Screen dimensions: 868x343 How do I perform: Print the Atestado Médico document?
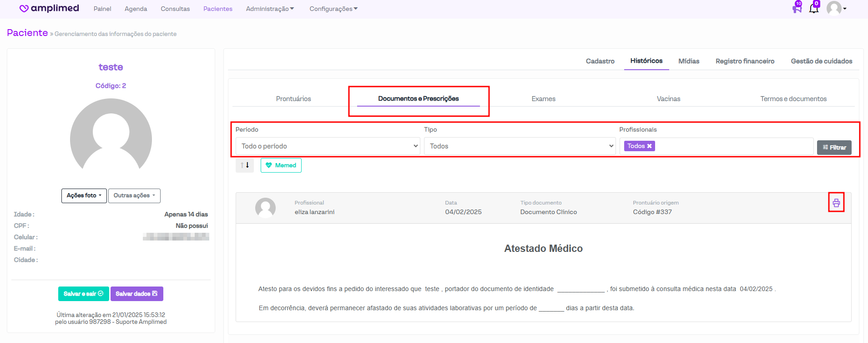[x=836, y=203]
